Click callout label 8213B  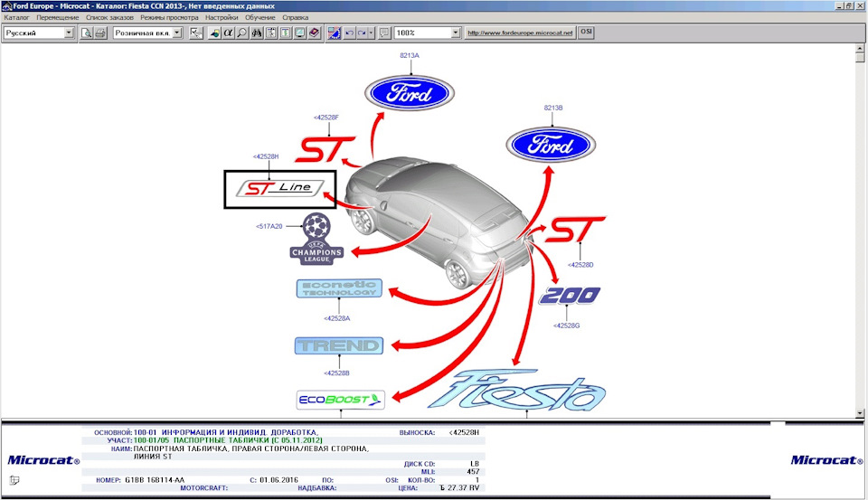click(553, 108)
